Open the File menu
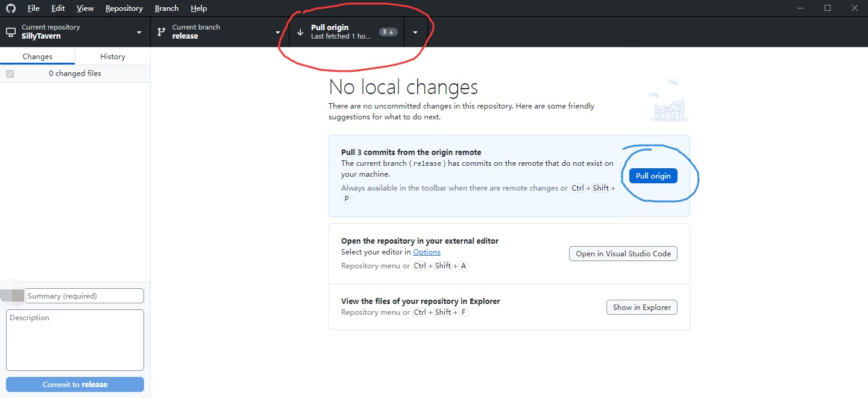 click(34, 8)
